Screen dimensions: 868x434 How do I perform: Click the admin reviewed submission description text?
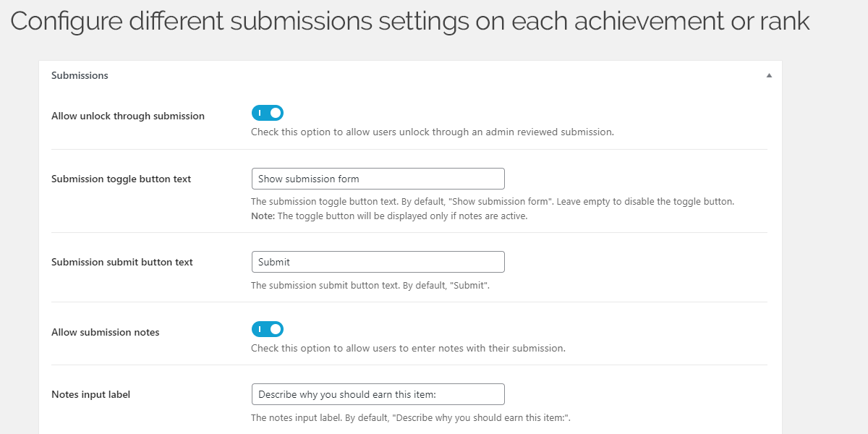(433, 132)
